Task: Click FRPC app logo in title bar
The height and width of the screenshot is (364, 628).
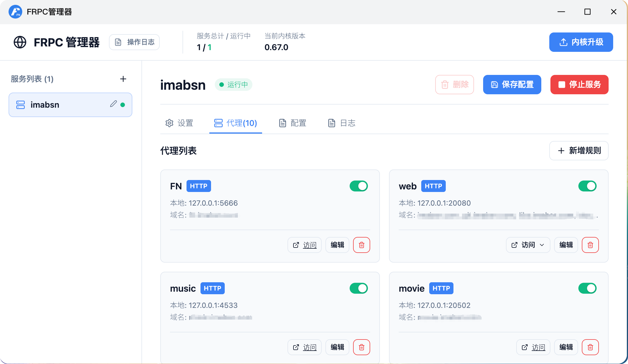Action: pos(15,12)
